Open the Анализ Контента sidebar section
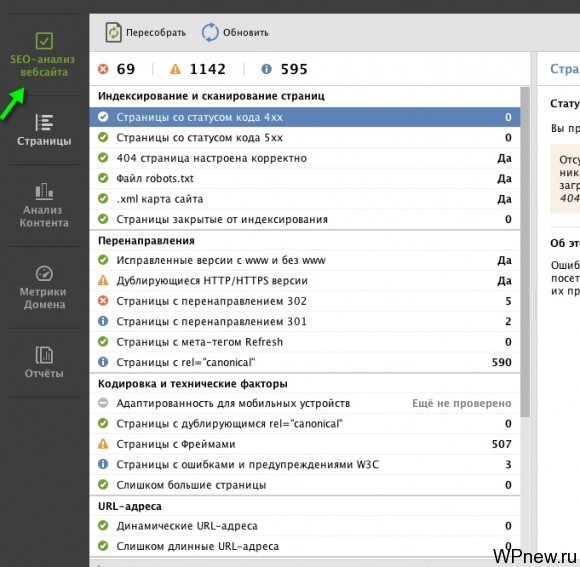This screenshot has width=580, height=567. [44, 206]
